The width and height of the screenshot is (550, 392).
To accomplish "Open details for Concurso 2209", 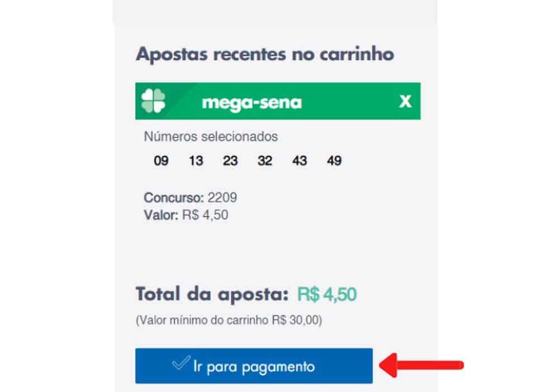I will pyautogui.click(x=190, y=197).
